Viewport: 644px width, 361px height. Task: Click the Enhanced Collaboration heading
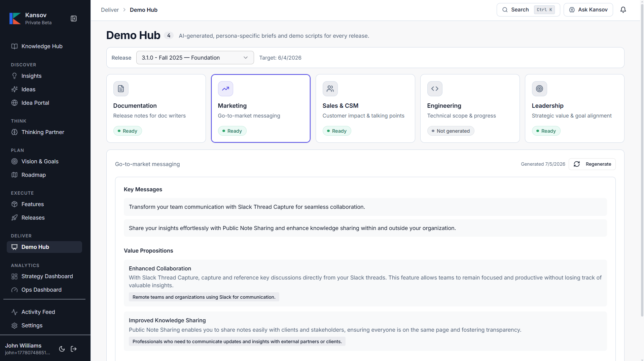pyautogui.click(x=160, y=268)
